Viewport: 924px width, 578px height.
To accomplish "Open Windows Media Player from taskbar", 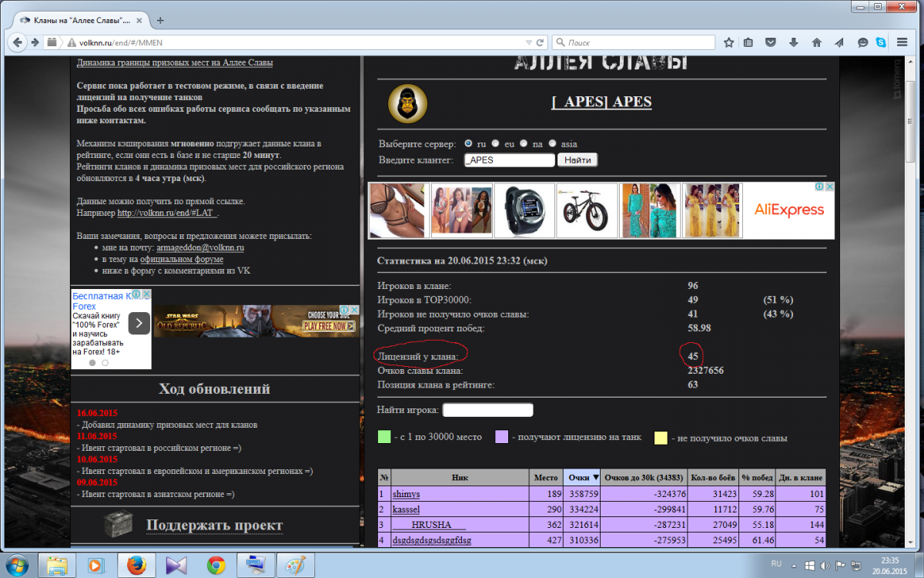I will [x=96, y=564].
